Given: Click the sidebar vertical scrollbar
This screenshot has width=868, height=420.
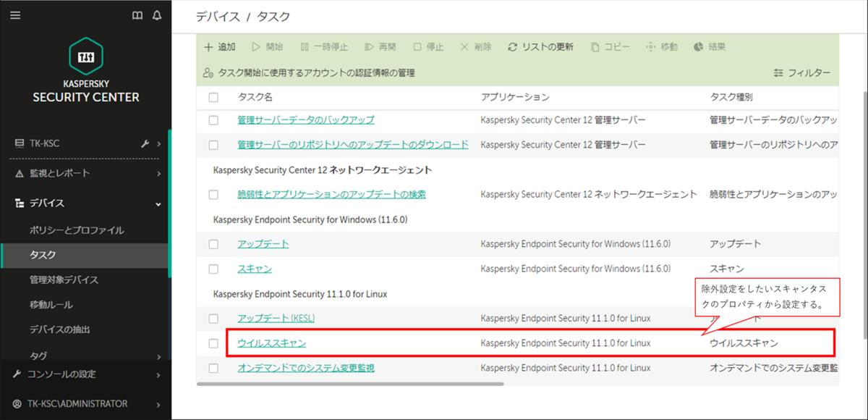Looking at the screenshot, I should (x=170, y=204).
